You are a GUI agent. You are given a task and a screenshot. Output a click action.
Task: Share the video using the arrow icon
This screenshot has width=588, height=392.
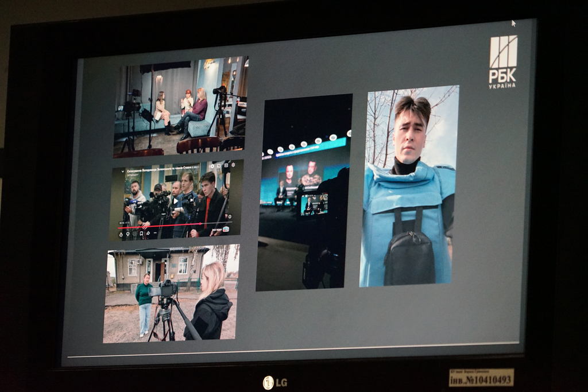click(148, 234)
